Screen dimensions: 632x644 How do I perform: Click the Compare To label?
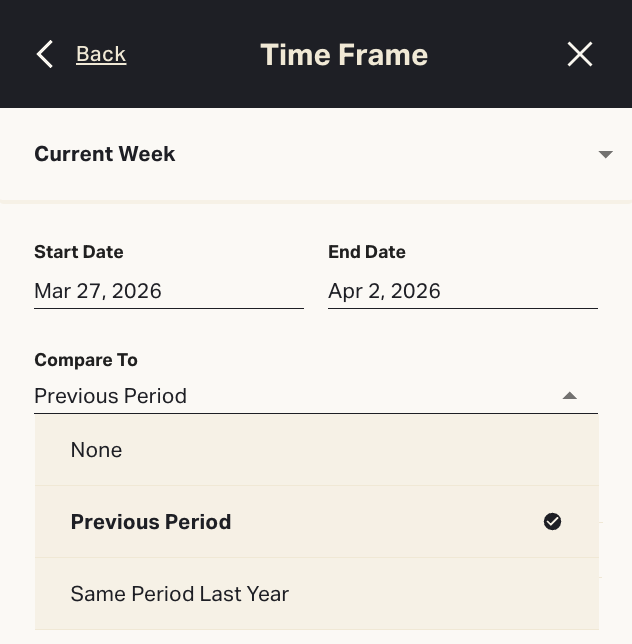tap(86, 360)
